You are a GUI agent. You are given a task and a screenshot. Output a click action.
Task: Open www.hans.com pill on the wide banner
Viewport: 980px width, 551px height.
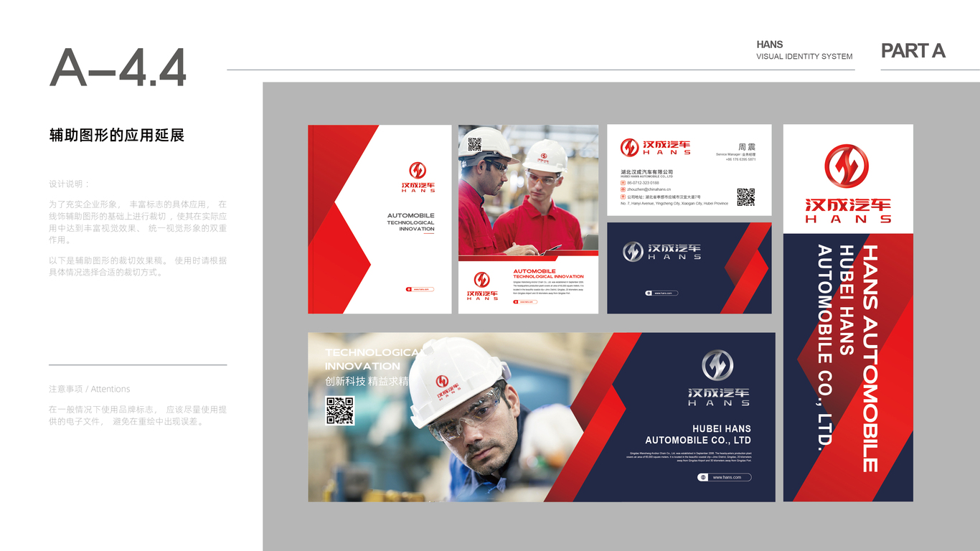pos(725,477)
